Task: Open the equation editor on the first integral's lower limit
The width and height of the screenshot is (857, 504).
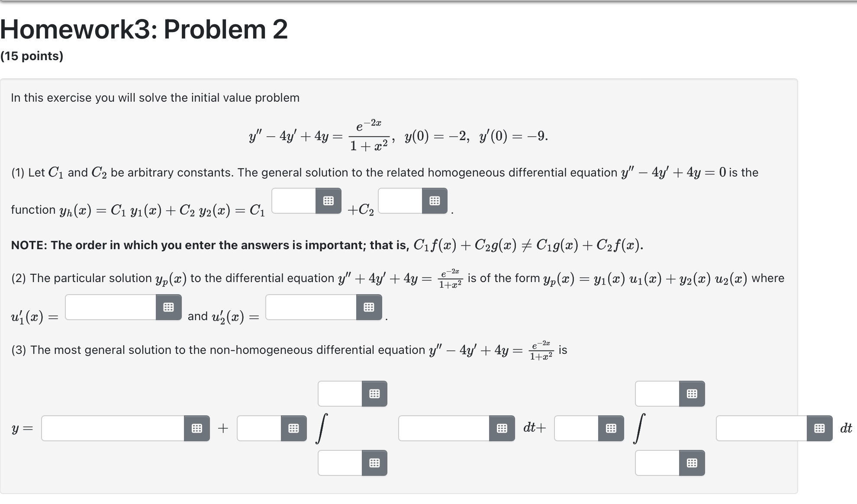Action: coord(375,463)
